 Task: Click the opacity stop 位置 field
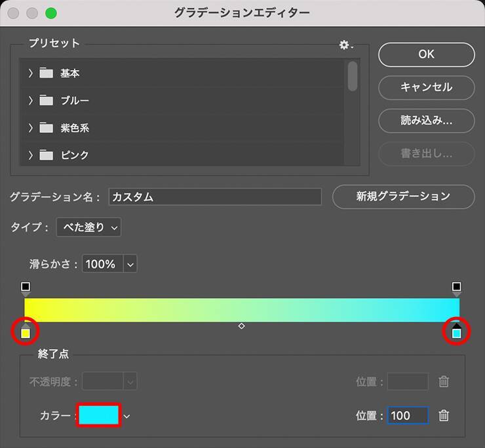[x=408, y=382]
